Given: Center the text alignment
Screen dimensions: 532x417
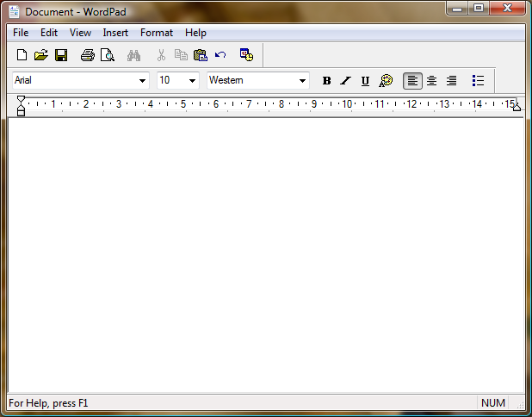Looking at the screenshot, I should 431,80.
